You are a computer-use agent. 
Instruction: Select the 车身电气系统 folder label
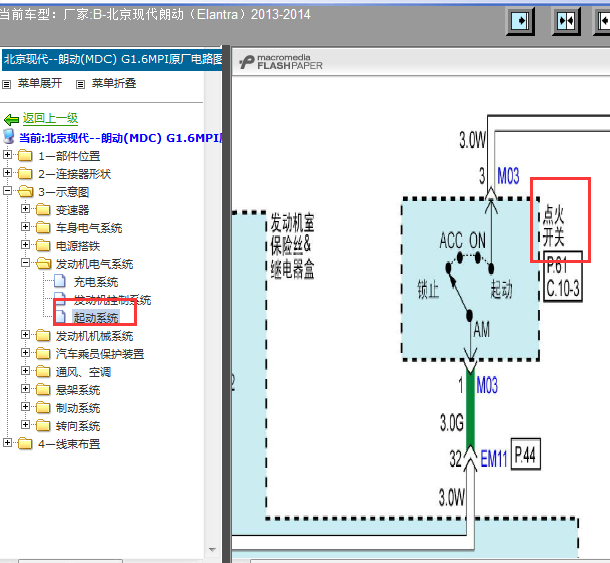pos(89,228)
